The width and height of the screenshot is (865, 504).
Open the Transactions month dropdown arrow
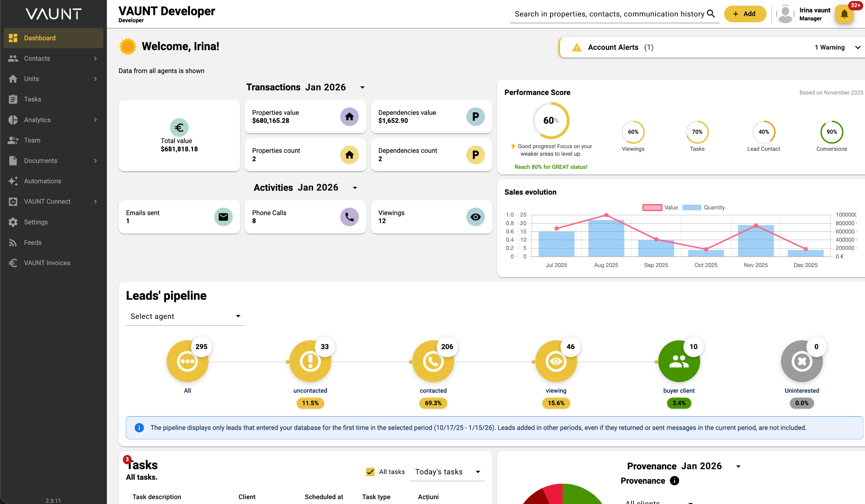[362, 87]
